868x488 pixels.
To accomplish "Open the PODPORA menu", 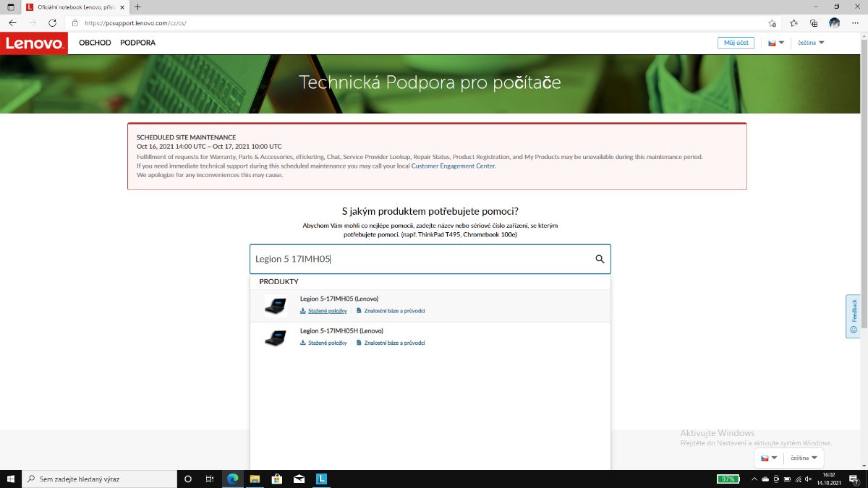I will [x=137, y=43].
